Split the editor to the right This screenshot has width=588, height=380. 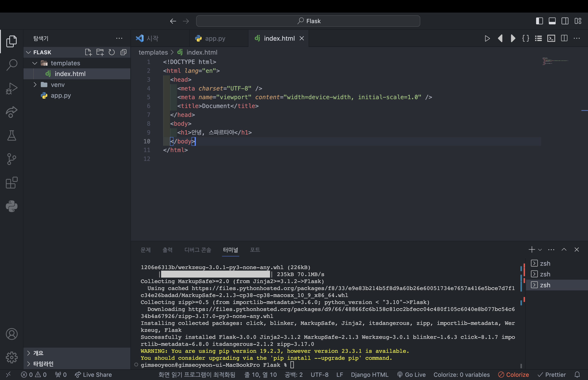[x=564, y=38]
